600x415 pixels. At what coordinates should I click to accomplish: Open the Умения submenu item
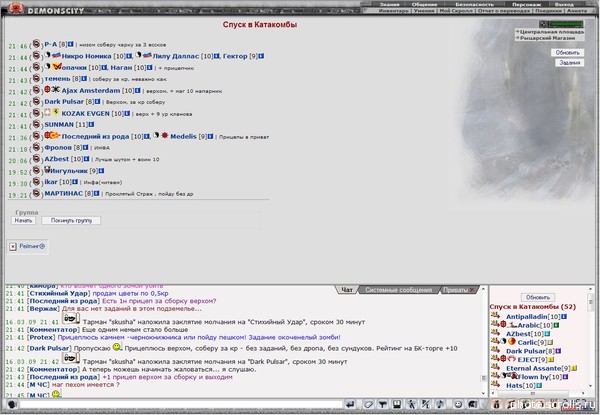(424, 11)
